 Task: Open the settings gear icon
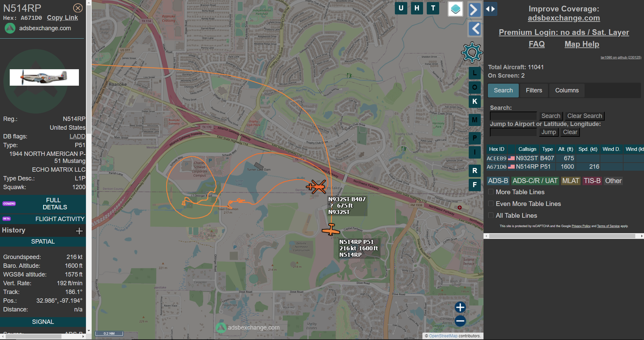472,52
